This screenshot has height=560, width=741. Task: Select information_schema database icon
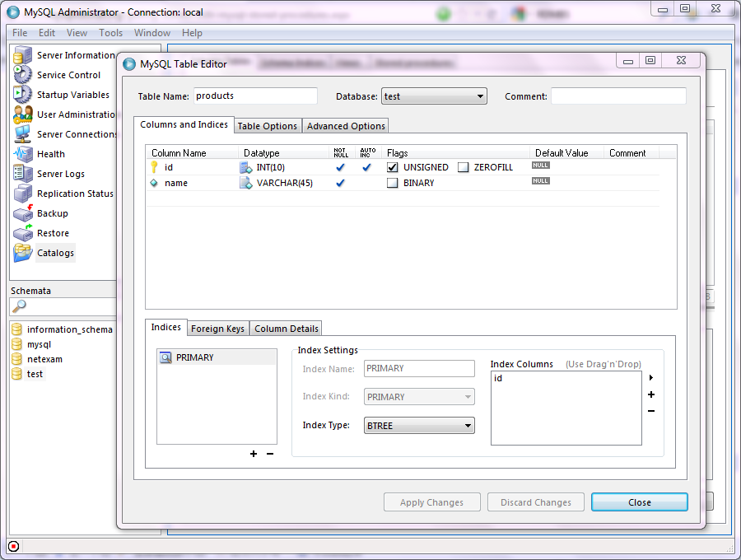click(x=16, y=329)
